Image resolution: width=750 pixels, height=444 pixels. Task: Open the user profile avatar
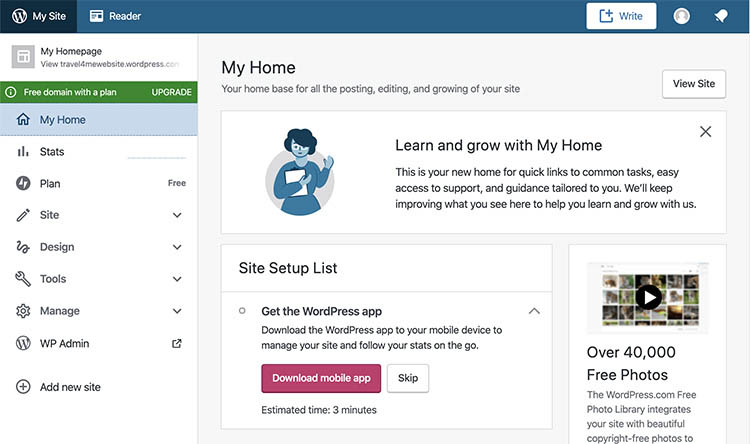pos(682,16)
